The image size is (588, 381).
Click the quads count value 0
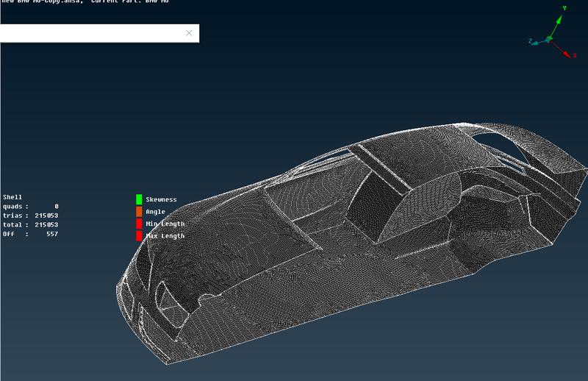tap(57, 207)
